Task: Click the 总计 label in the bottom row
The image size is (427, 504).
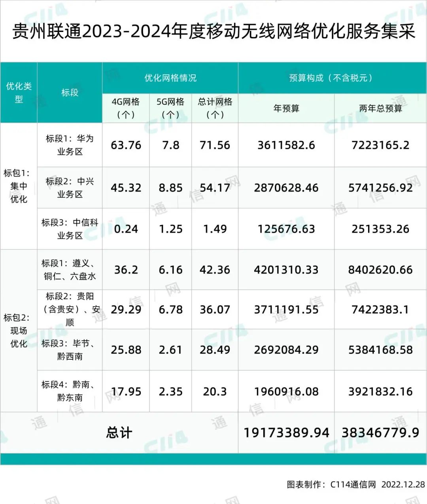Action: point(119,433)
